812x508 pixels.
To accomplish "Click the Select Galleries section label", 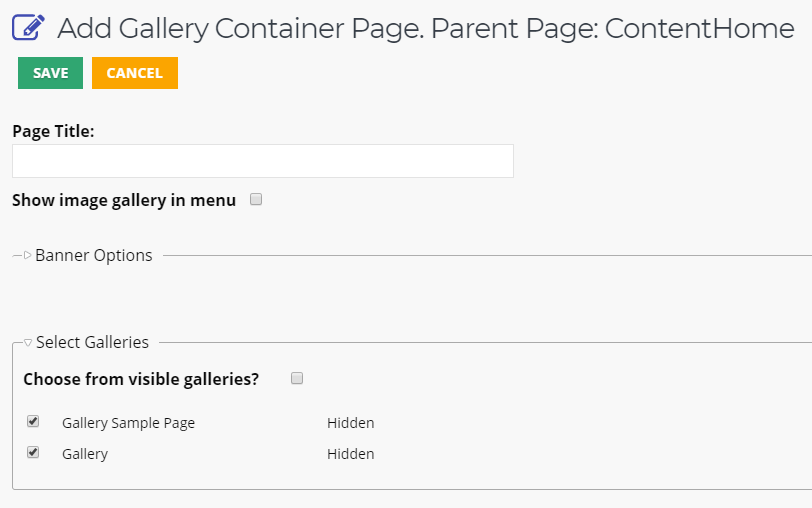I will tap(92, 342).
